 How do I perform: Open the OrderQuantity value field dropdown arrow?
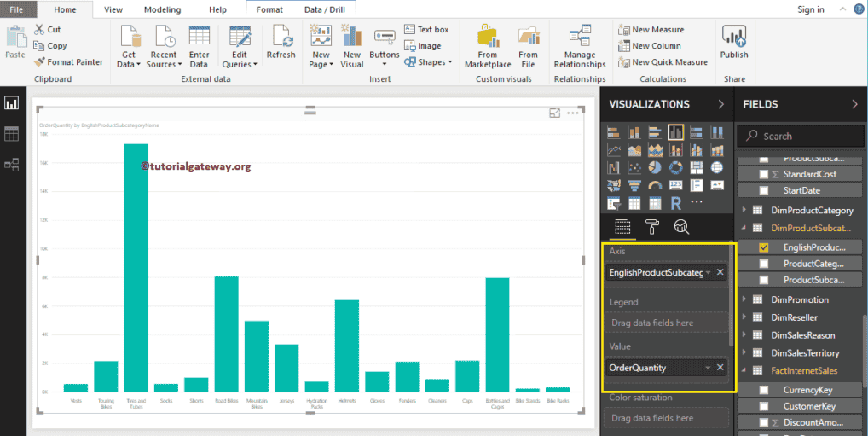click(707, 368)
